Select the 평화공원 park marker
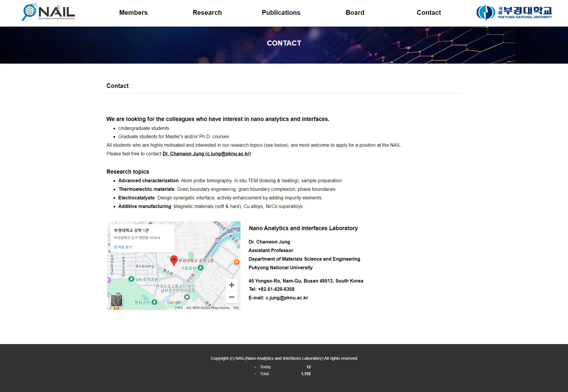 coord(154,302)
